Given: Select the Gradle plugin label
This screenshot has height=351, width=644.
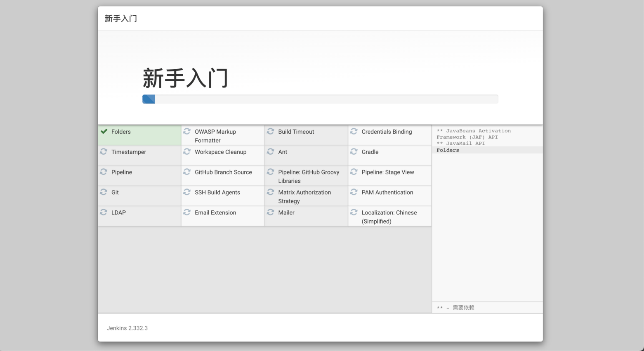Looking at the screenshot, I should coord(370,152).
